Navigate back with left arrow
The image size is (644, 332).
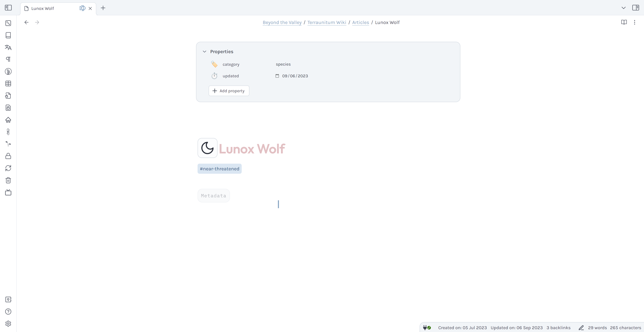click(x=26, y=22)
